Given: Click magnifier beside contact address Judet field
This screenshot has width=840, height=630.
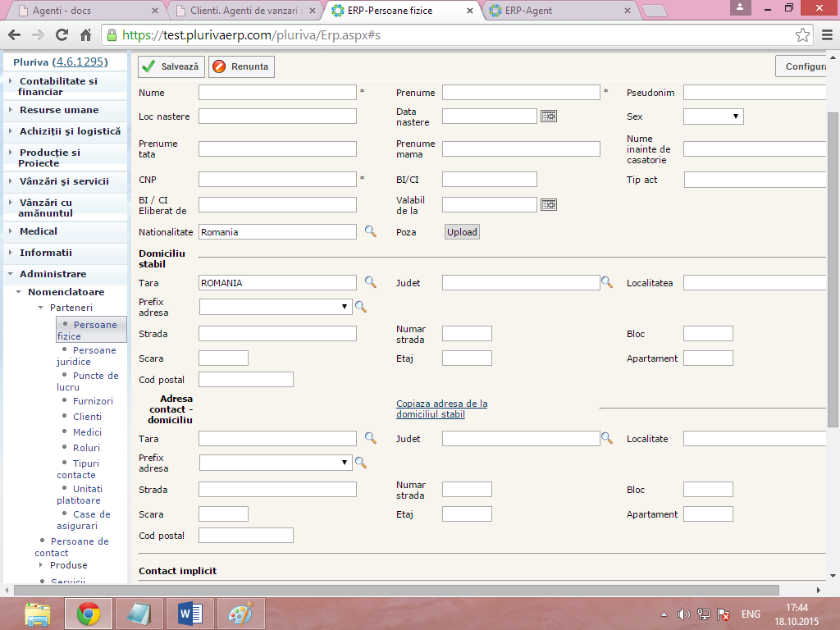Looking at the screenshot, I should coord(607,438).
